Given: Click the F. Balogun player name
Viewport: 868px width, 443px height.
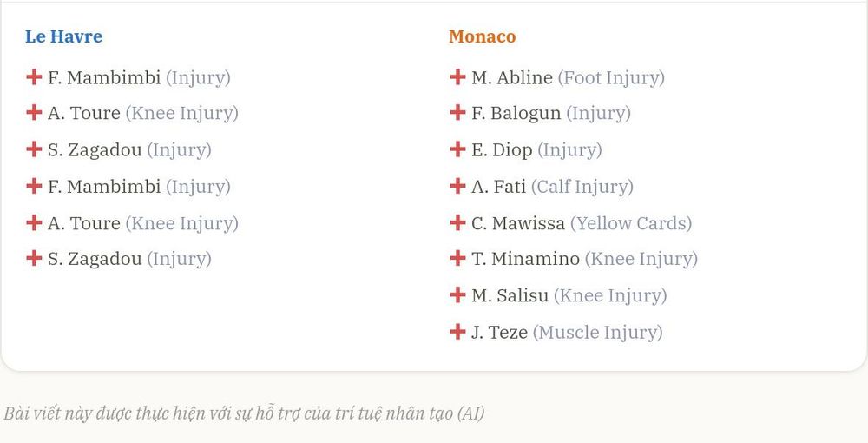Looking at the screenshot, I should (516, 114).
